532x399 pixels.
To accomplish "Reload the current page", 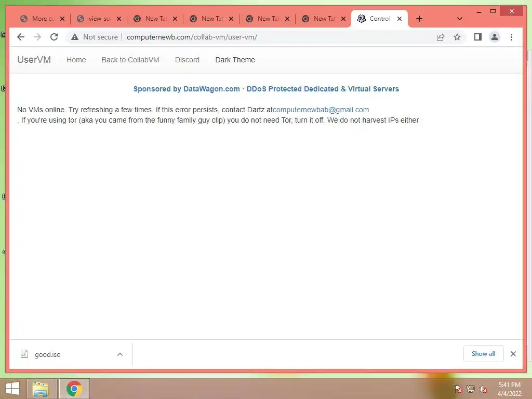I will (54, 37).
